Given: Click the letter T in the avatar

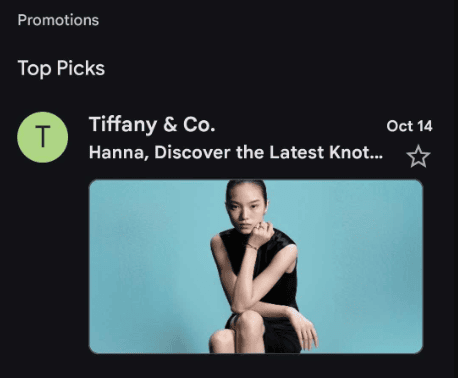Looking at the screenshot, I should 43,137.
